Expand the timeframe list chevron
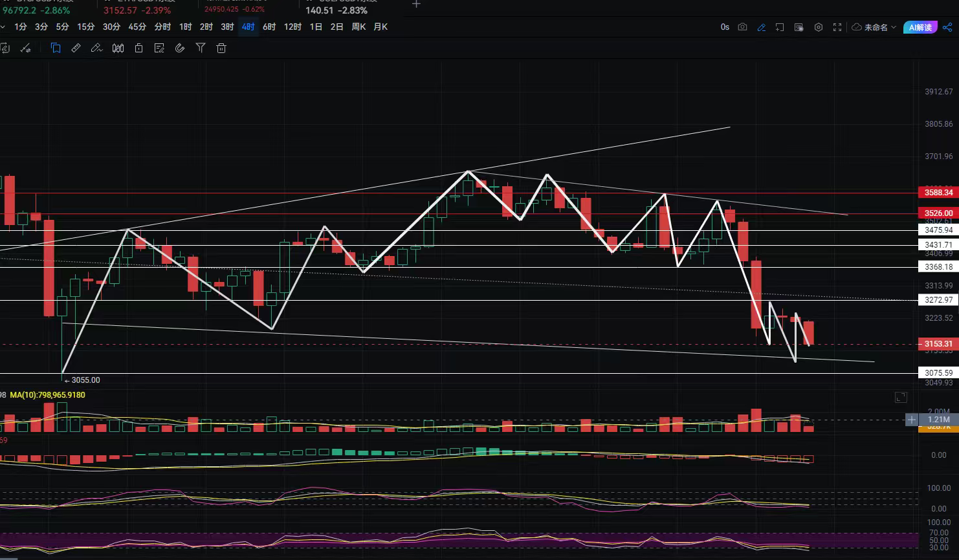The image size is (959, 560). (3, 27)
